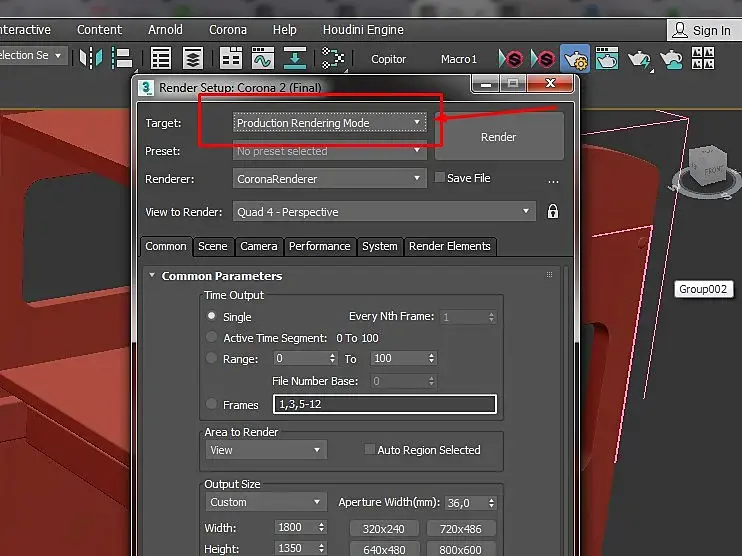Screen dimensions: 742x556
Task: Adjust the Height 1350 spinner arrows
Action: 322,548
